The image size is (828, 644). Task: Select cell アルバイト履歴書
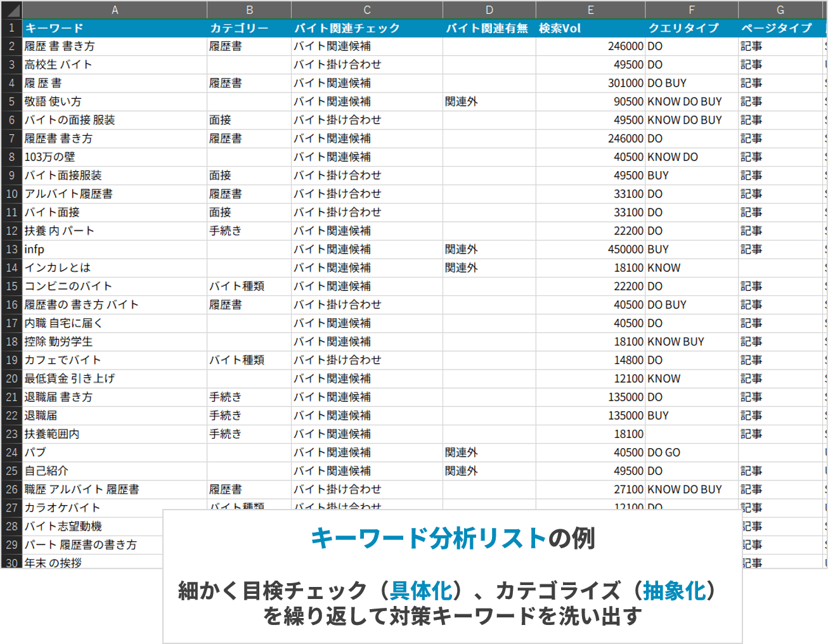[115, 194]
